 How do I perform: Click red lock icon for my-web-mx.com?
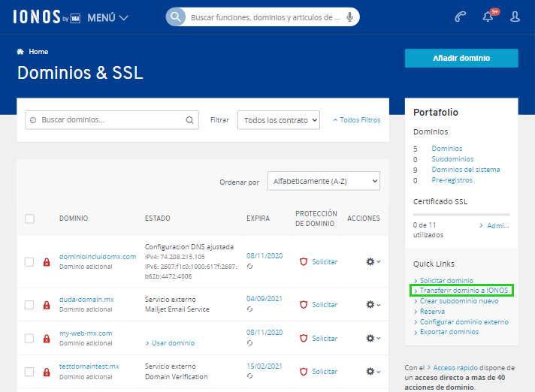tap(47, 339)
